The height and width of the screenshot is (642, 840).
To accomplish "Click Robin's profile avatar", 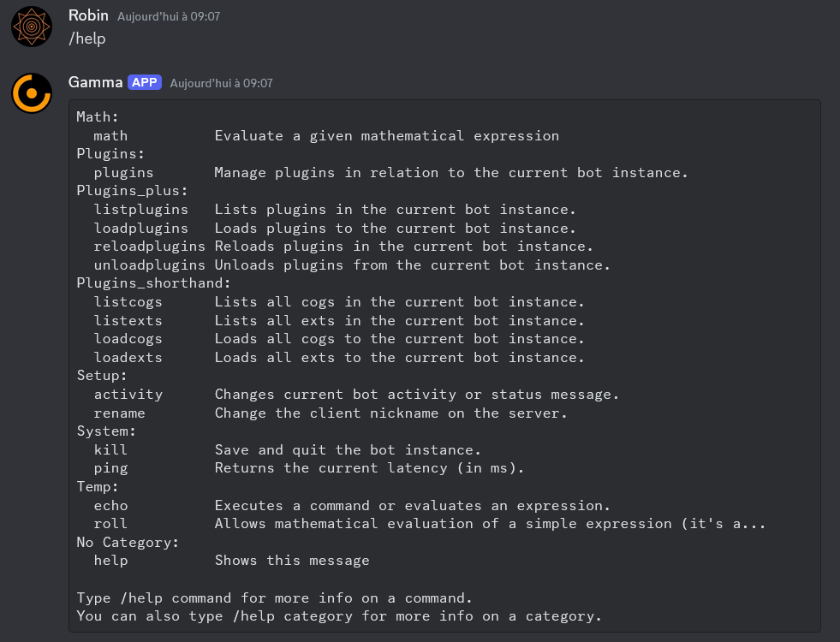I will click(31, 27).
